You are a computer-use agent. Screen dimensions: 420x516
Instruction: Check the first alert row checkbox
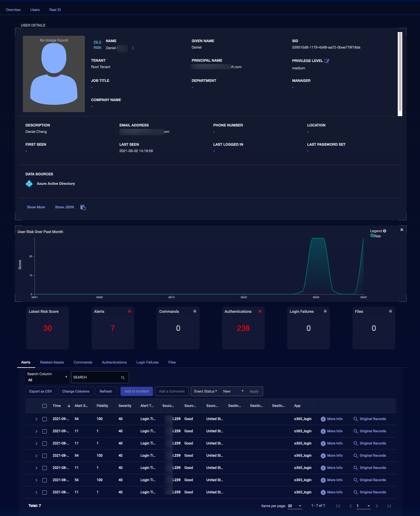[x=45, y=419]
